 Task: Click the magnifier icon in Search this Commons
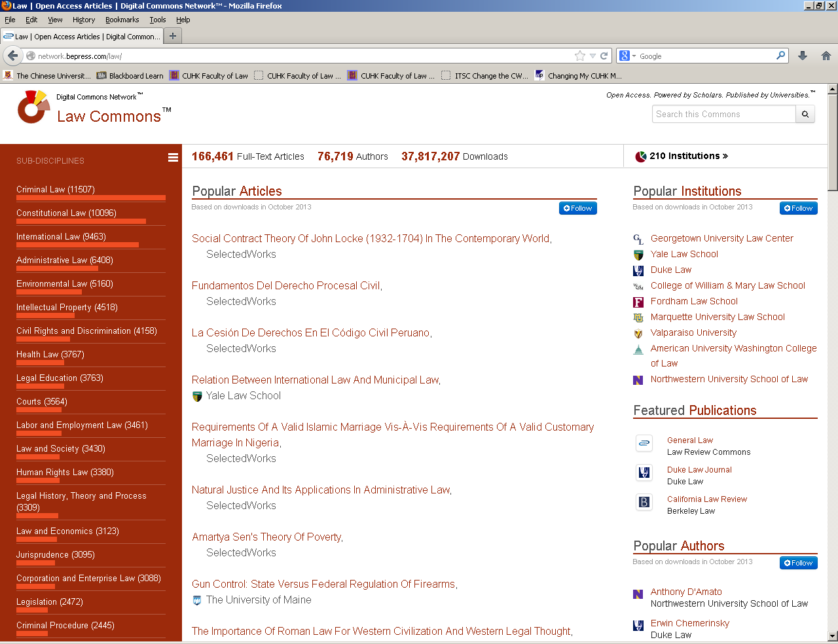pos(805,114)
